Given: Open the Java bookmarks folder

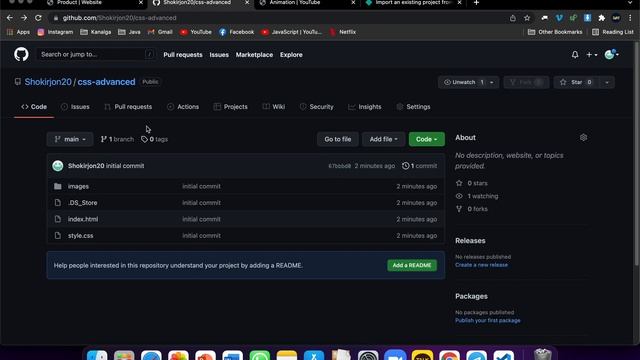Looking at the screenshot, I should [129, 32].
